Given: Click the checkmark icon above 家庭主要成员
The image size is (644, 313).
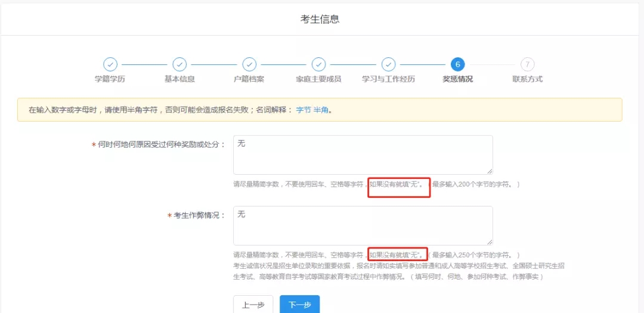Looking at the screenshot, I should (x=319, y=64).
